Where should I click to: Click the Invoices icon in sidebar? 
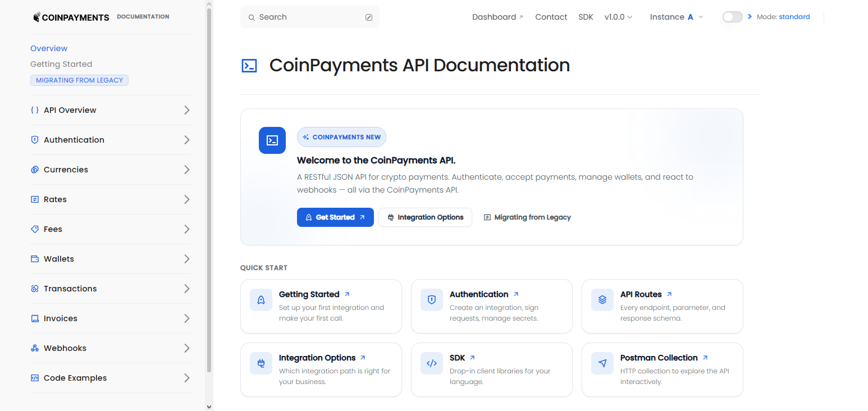(x=35, y=318)
